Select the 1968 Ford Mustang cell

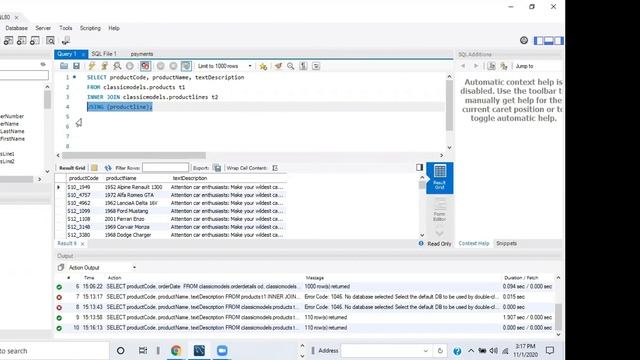[x=127, y=211]
